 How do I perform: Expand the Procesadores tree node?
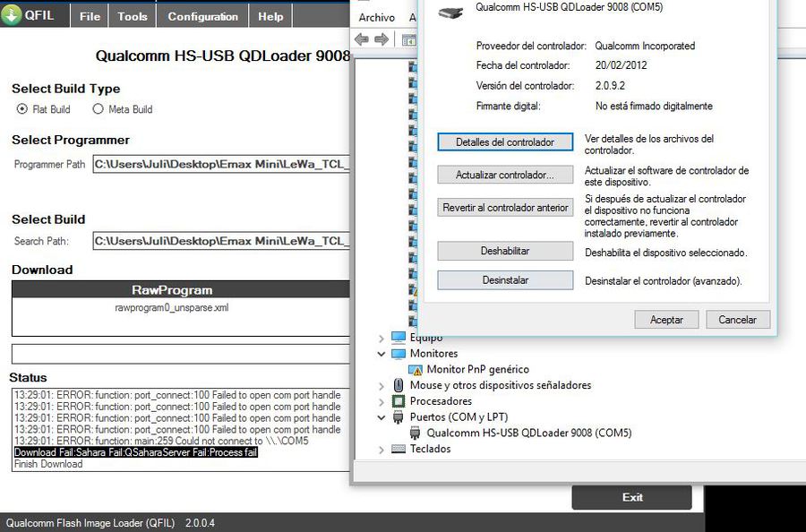[381, 402]
